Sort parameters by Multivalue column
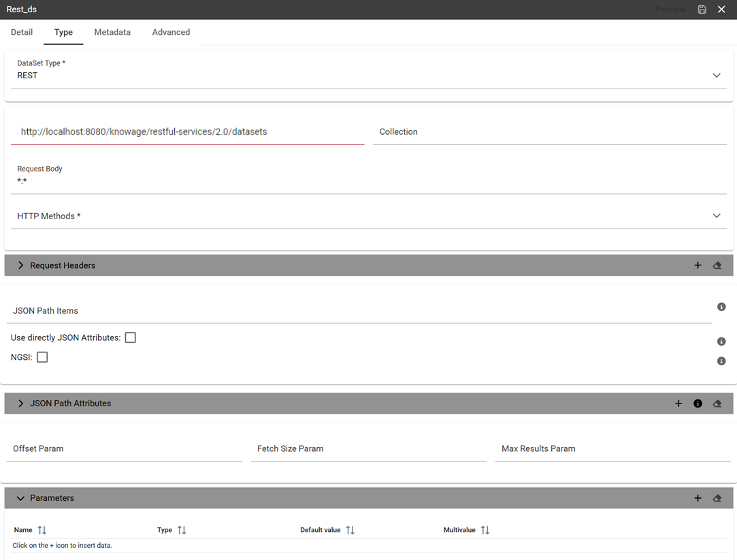Image resolution: width=737 pixels, height=560 pixels. point(485,530)
